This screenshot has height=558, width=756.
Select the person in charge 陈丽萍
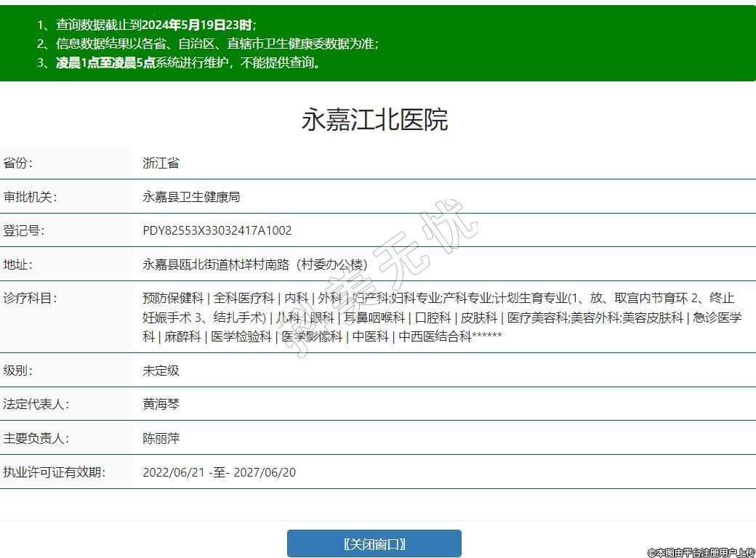coord(161,438)
